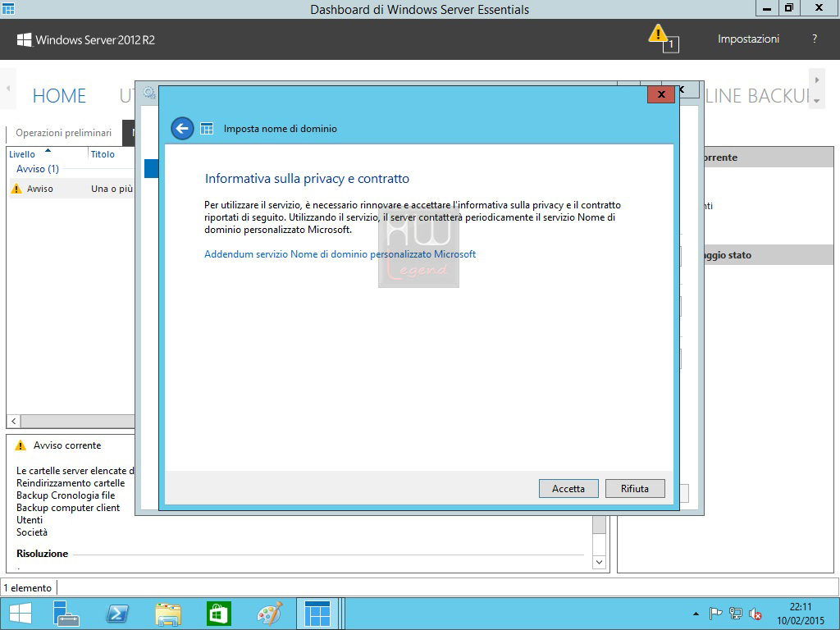Click the Avviso corrente warning icon

(x=21, y=445)
